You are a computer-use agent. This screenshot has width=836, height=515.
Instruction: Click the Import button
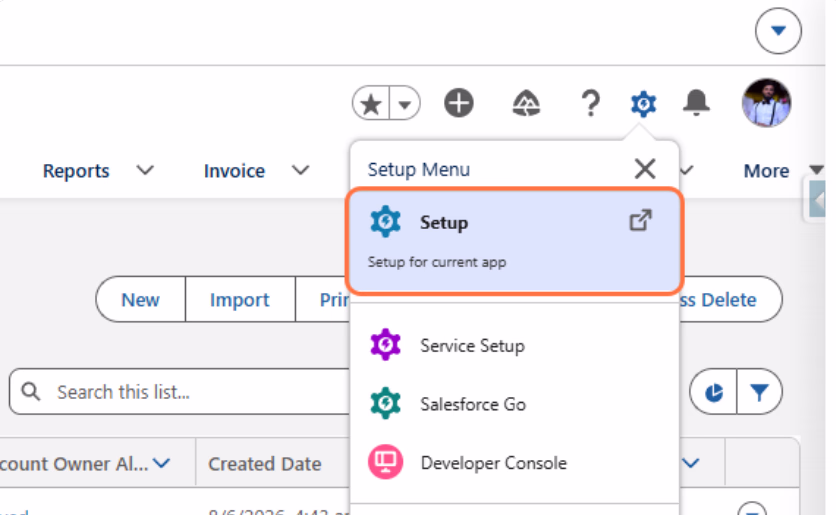(240, 300)
